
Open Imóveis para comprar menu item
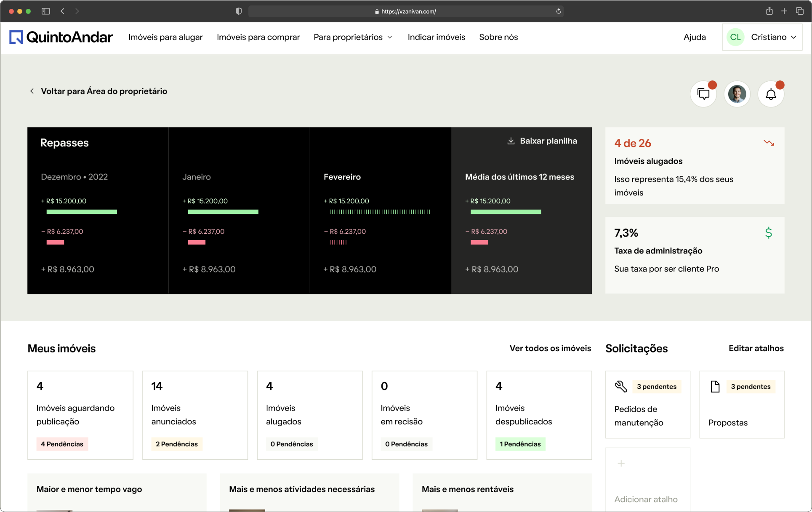[x=258, y=37]
